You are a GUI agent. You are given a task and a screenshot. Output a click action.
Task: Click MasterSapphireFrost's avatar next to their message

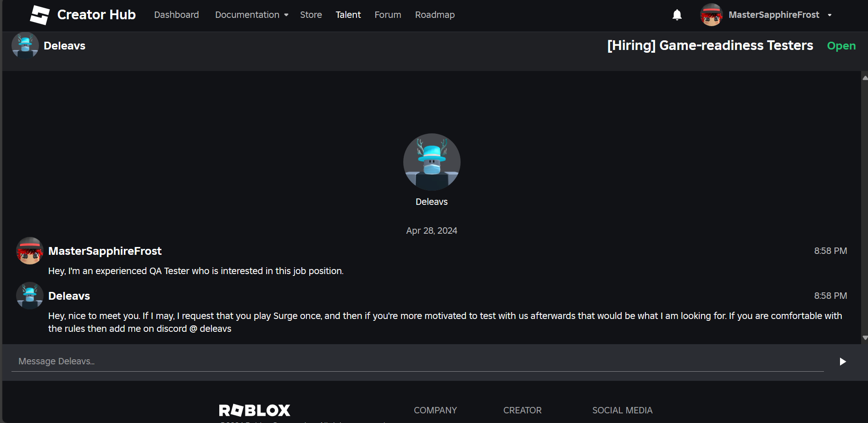(29, 251)
